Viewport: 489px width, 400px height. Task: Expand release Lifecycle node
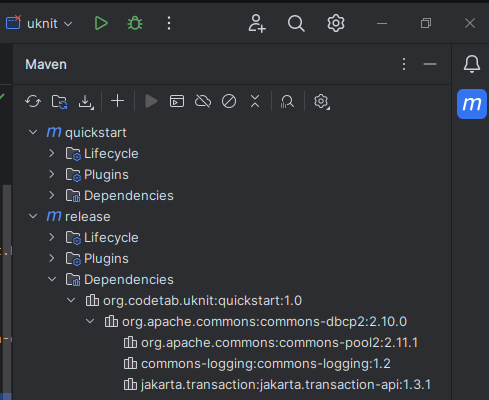tap(52, 237)
